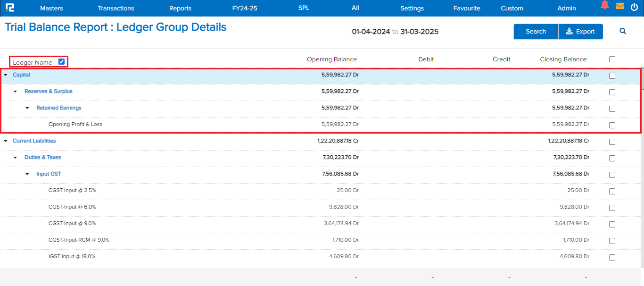Uncheck the Ledger Name checkbox
This screenshot has height=286, width=644.
[61, 61]
